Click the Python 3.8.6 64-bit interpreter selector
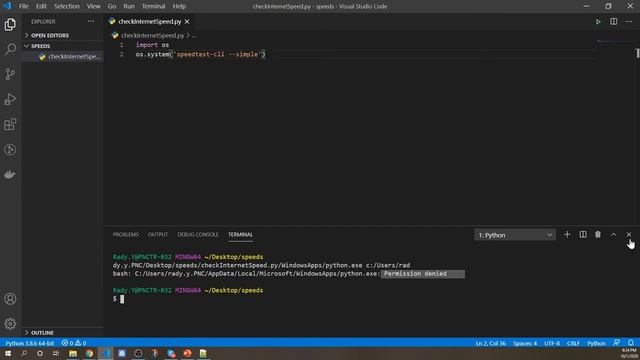The width and height of the screenshot is (640, 360). click(30, 343)
